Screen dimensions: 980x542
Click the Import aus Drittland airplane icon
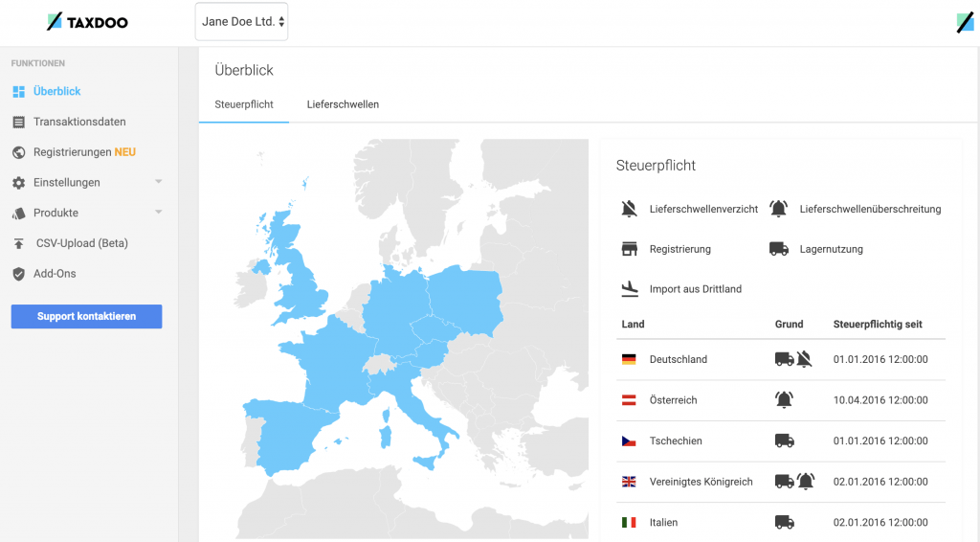point(630,289)
